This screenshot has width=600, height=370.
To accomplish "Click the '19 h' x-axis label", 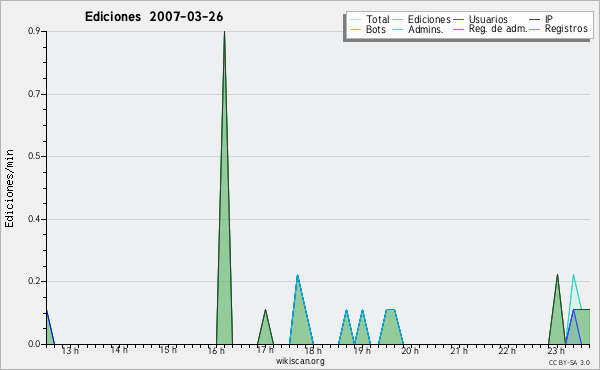I will pos(362,351).
